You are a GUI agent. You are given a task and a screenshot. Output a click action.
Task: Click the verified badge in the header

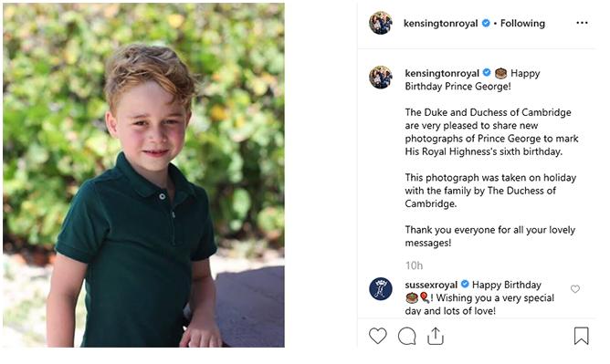coord(486,23)
